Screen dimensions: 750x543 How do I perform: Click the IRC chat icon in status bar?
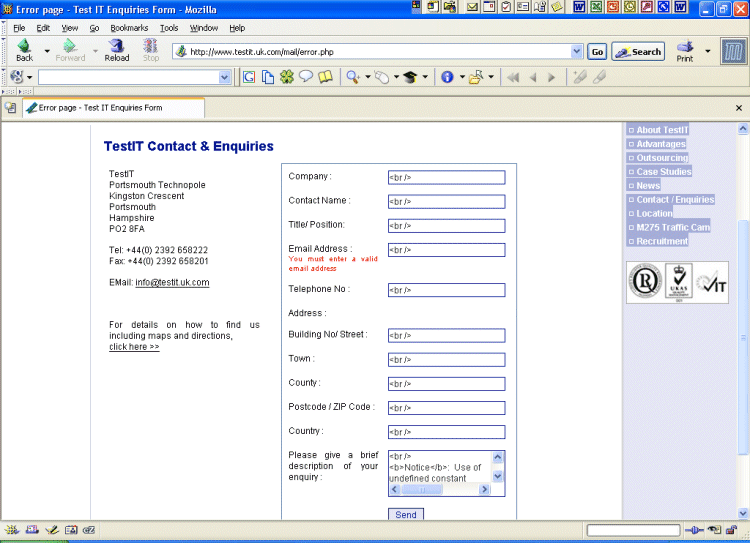(89, 530)
